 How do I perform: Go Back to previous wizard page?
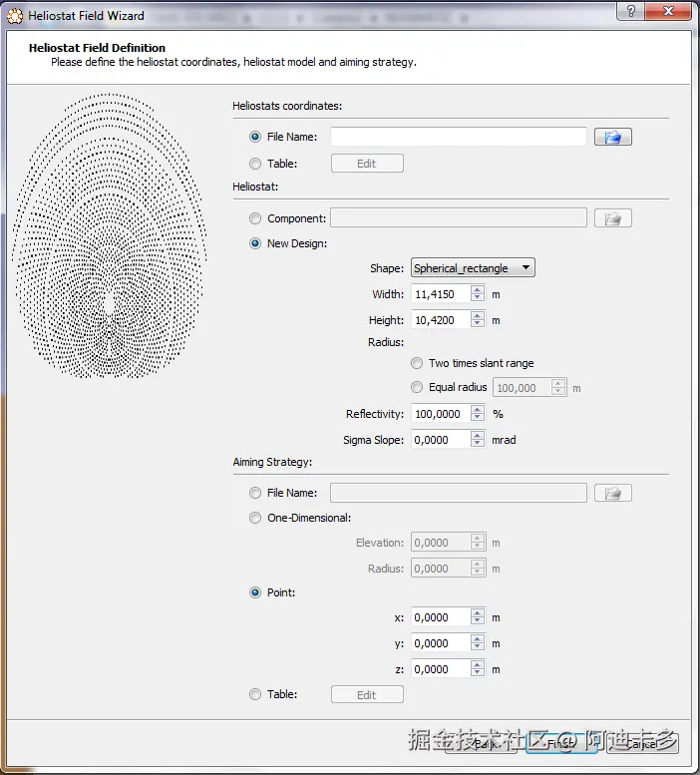point(481,743)
